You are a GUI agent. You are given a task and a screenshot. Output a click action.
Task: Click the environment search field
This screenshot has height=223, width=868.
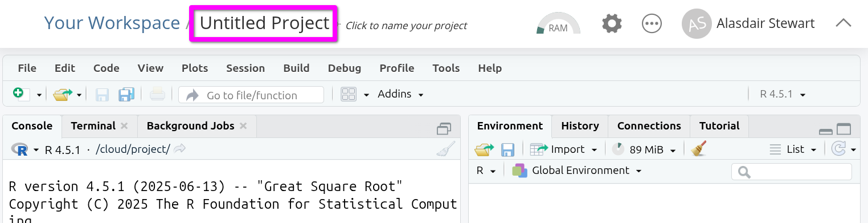(x=792, y=171)
